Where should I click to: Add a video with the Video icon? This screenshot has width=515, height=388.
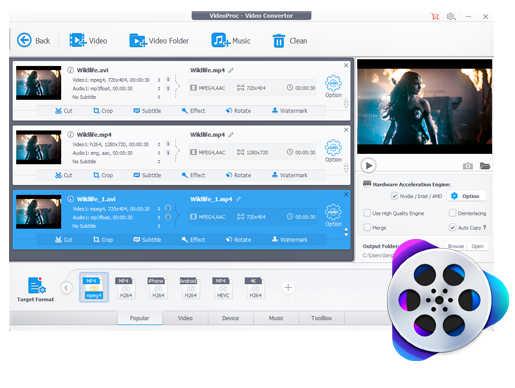click(x=88, y=41)
